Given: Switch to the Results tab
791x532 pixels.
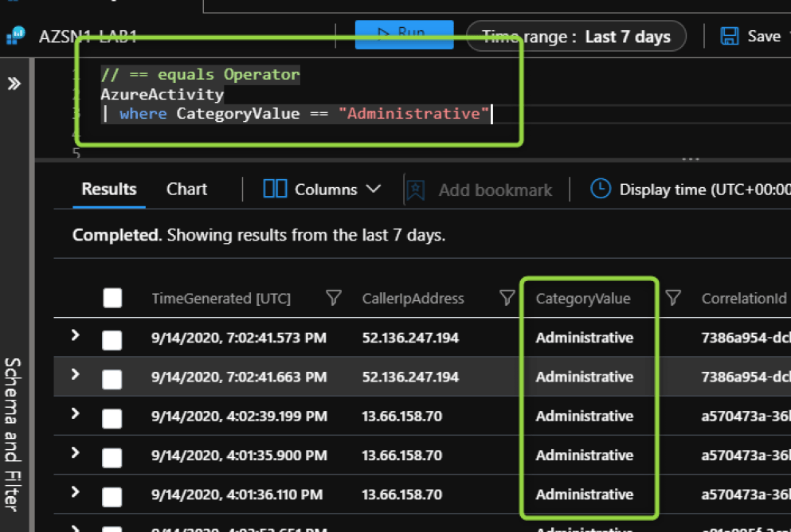Looking at the screenshot, I should coord(109,189).
